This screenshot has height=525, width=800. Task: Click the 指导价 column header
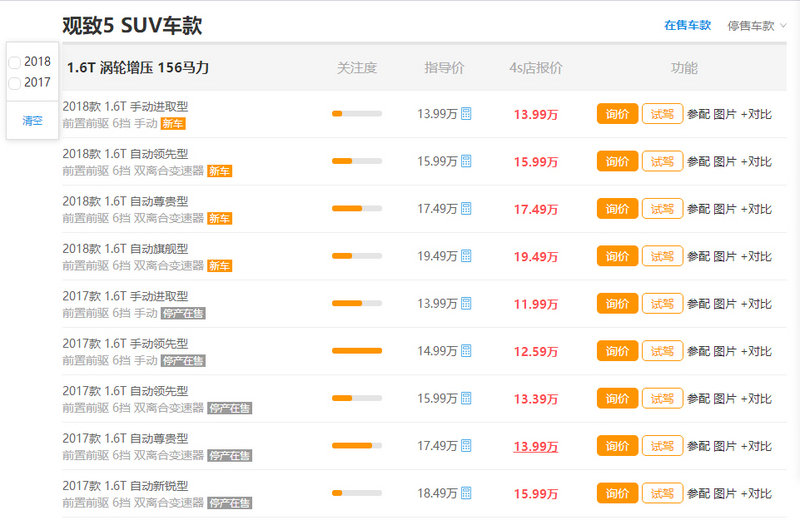point(444,68)
